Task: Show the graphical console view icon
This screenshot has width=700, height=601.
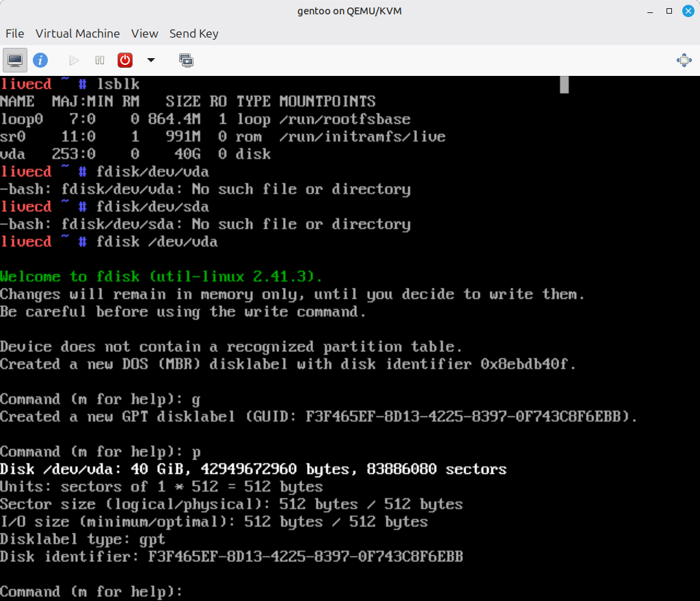Action: (15, 60)
